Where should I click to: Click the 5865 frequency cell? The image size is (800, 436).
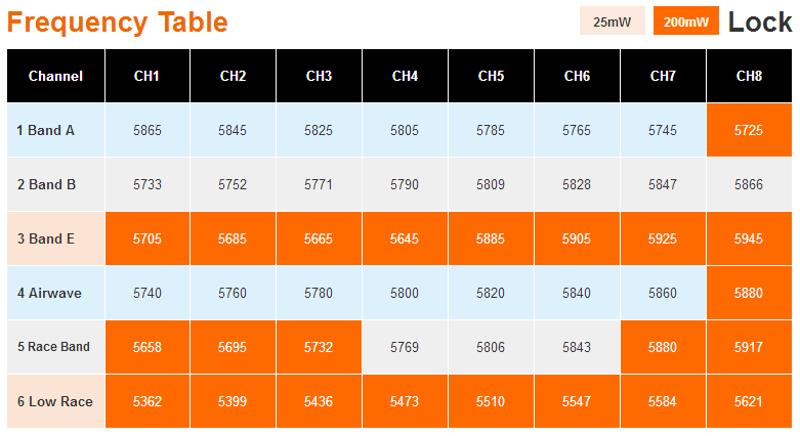click(x=146, y=130)
